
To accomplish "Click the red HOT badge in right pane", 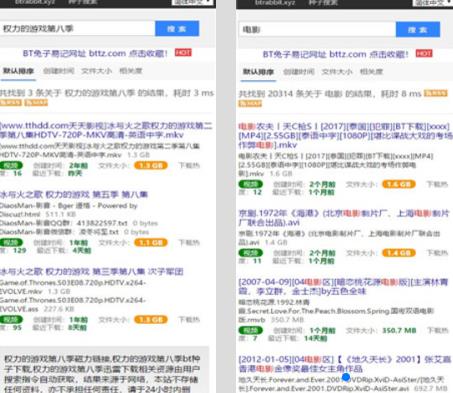I will pyautogui.click(x=424, y=53).
